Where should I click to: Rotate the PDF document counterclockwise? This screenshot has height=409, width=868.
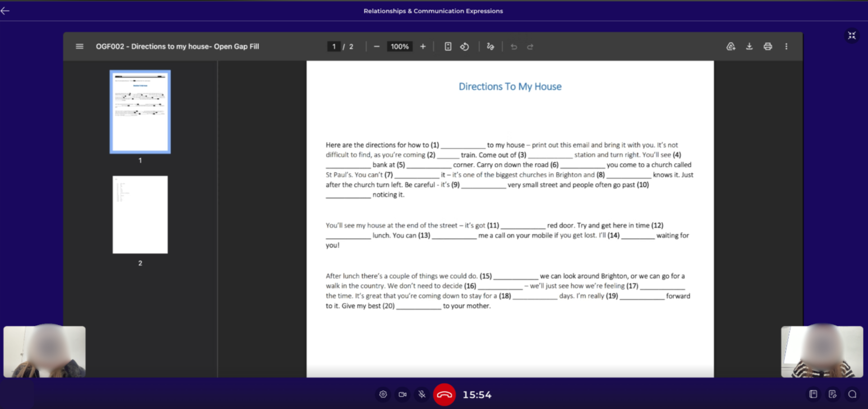465,47
